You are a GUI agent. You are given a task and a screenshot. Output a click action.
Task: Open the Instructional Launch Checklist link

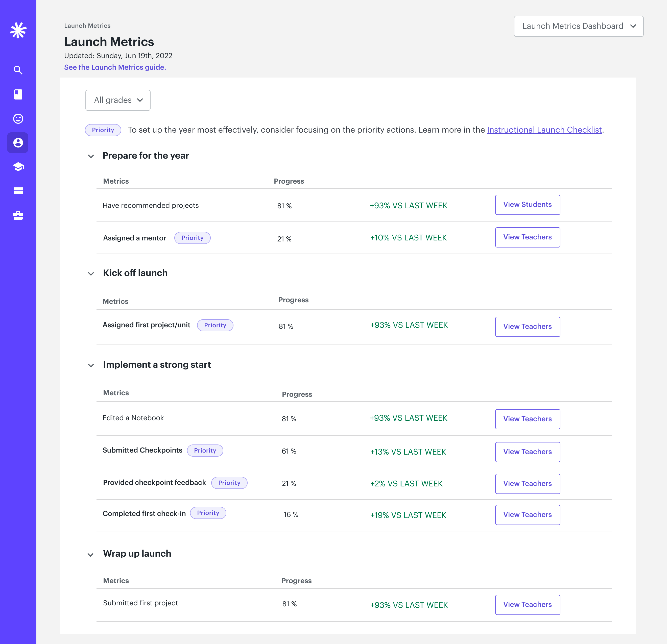(x=544, y=130)
